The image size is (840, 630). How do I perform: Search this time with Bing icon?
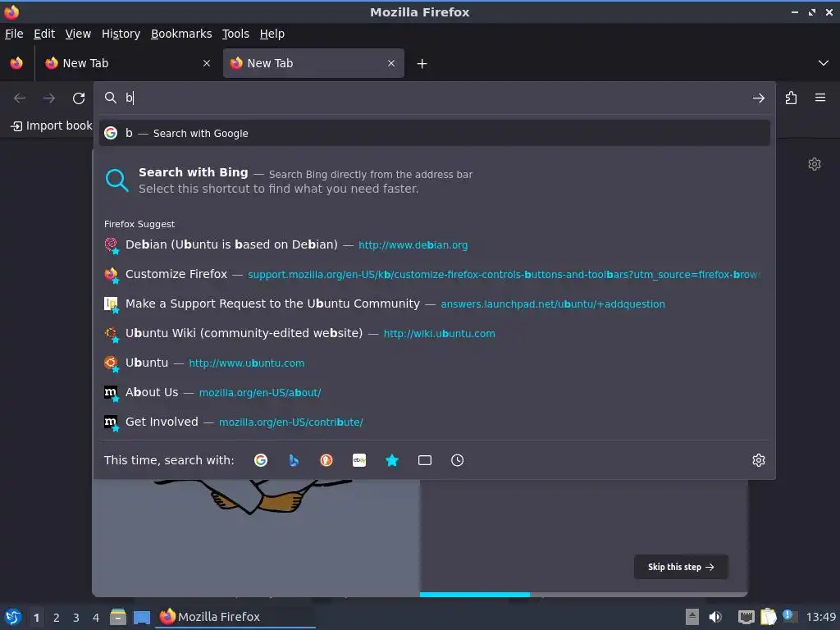point(294,460)
